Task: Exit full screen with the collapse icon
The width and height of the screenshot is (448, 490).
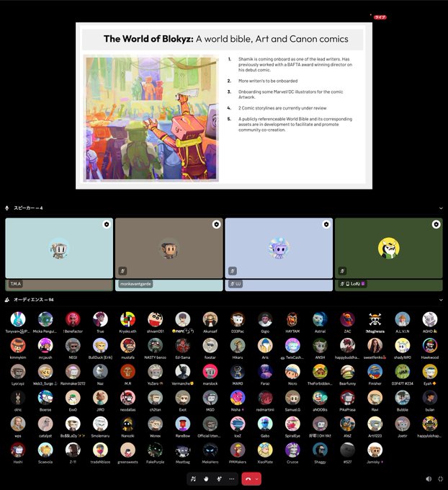Action: pos(441,478)
